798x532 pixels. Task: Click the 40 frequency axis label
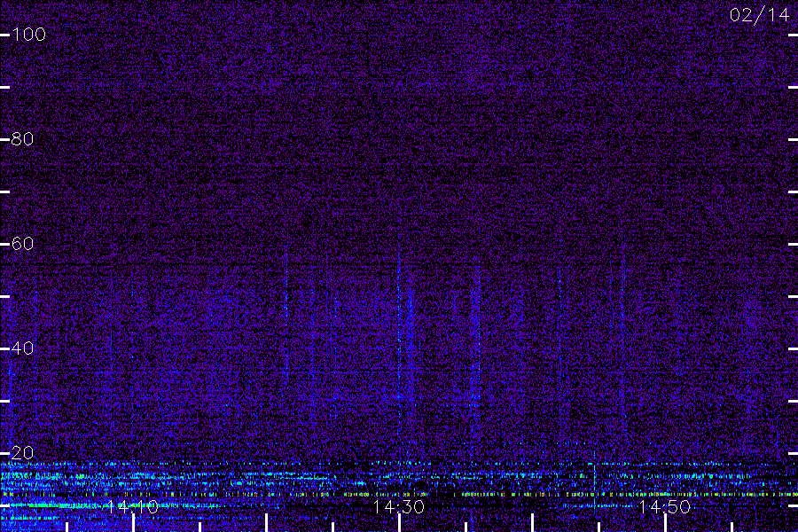(x=22, y=348)
